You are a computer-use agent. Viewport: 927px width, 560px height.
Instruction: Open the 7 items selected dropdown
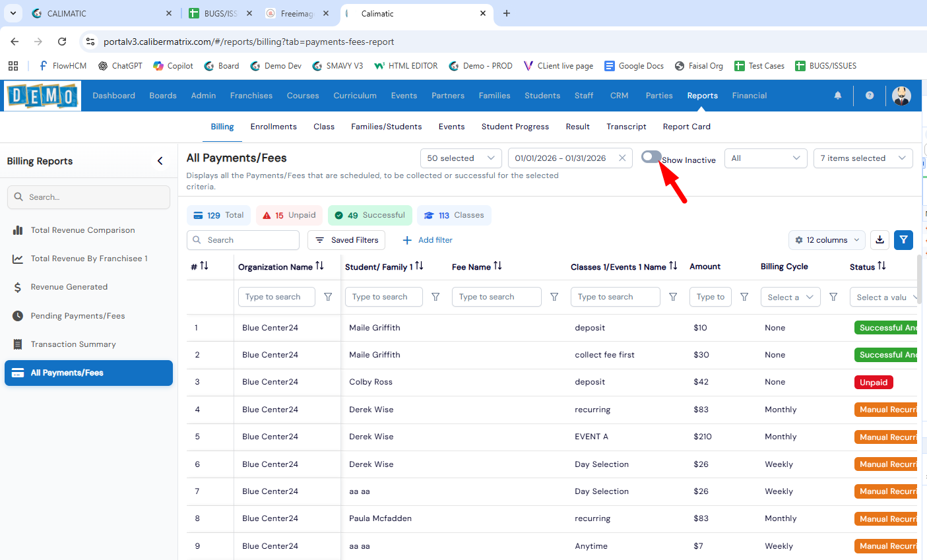863,158
